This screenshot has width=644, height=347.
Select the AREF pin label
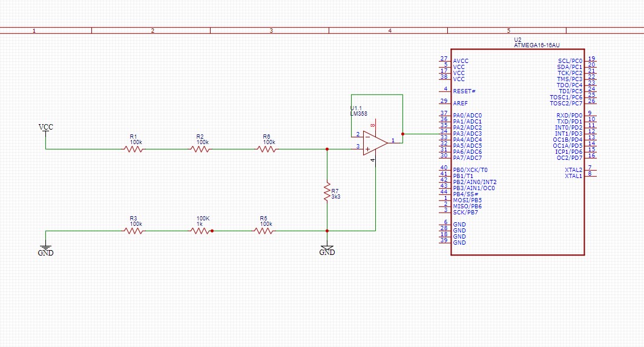[x=460, y=103]
